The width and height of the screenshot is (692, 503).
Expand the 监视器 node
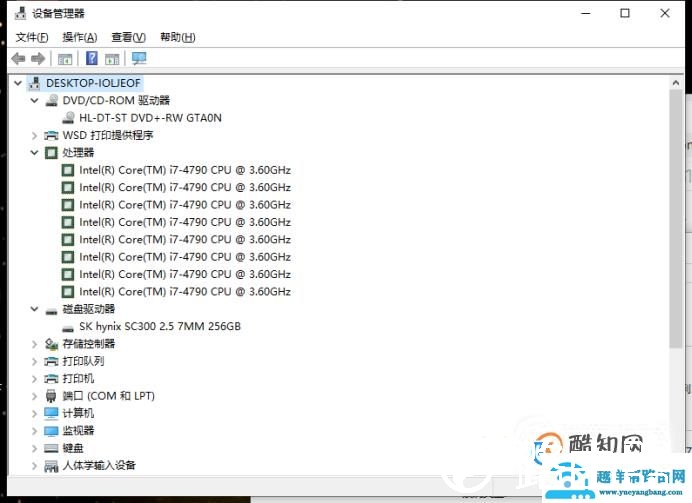click(x=34, y=431)
